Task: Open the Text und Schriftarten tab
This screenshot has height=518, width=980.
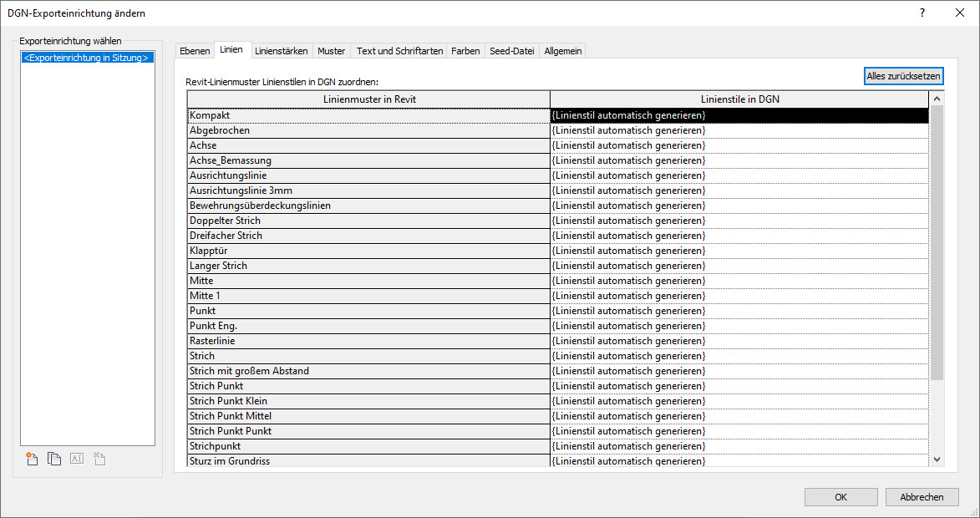Action: (x=399, y=51)
